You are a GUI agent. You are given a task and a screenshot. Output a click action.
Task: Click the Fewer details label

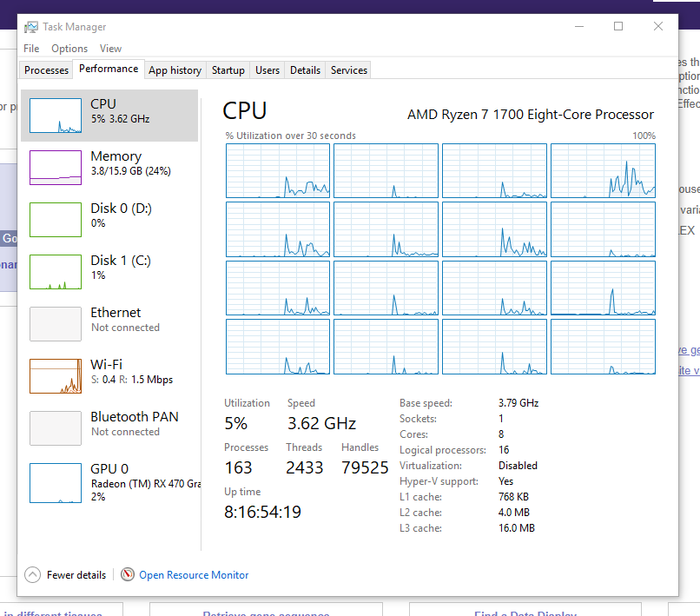76,575
